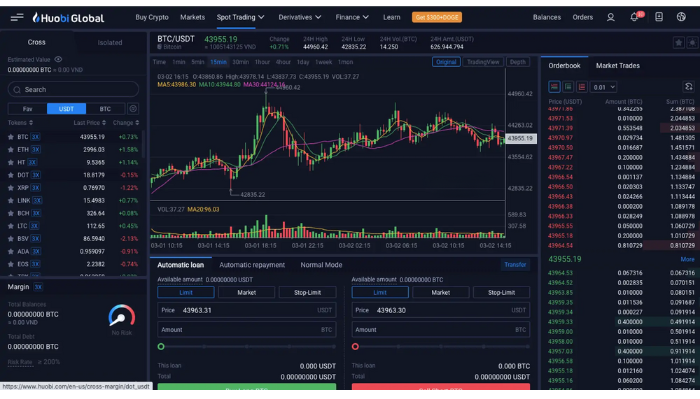Show sell orders only in orderbook
Viewport: 700px width, 399px height.
coord(582,87)
